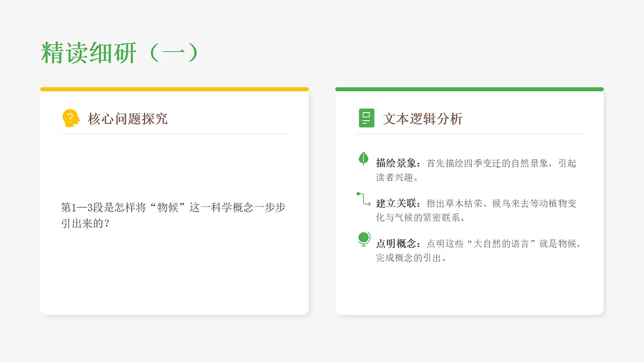Click the green connector arrow icon
The height and width of the screenshot is (362, 644).
coord(363,199)
